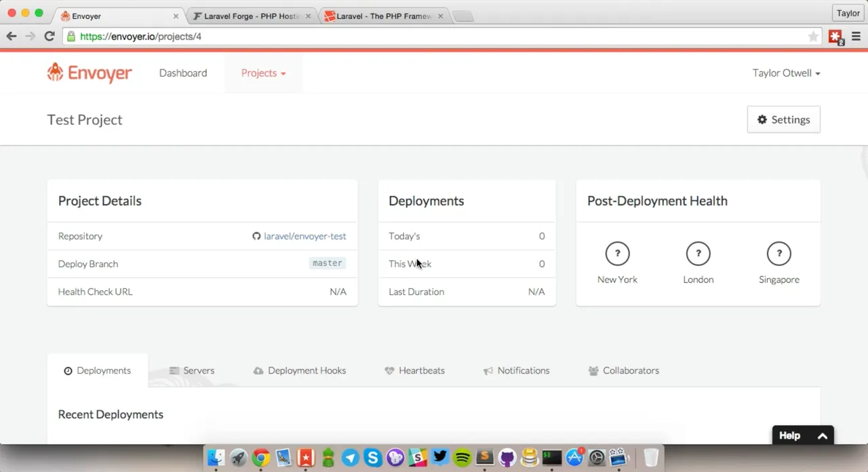
Task: Click the Today's deployments label
Action: pyautogui.click(x=404, y=236)
